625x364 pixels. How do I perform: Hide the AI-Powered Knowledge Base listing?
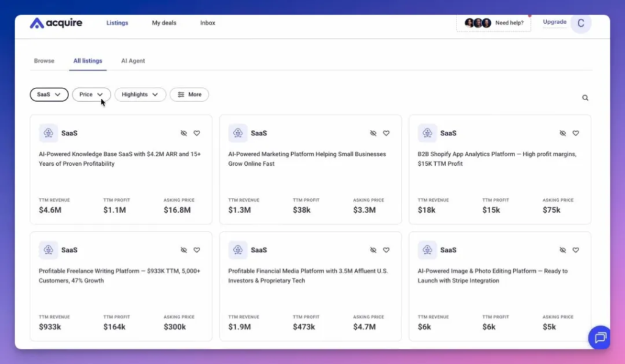pos(184,133)
